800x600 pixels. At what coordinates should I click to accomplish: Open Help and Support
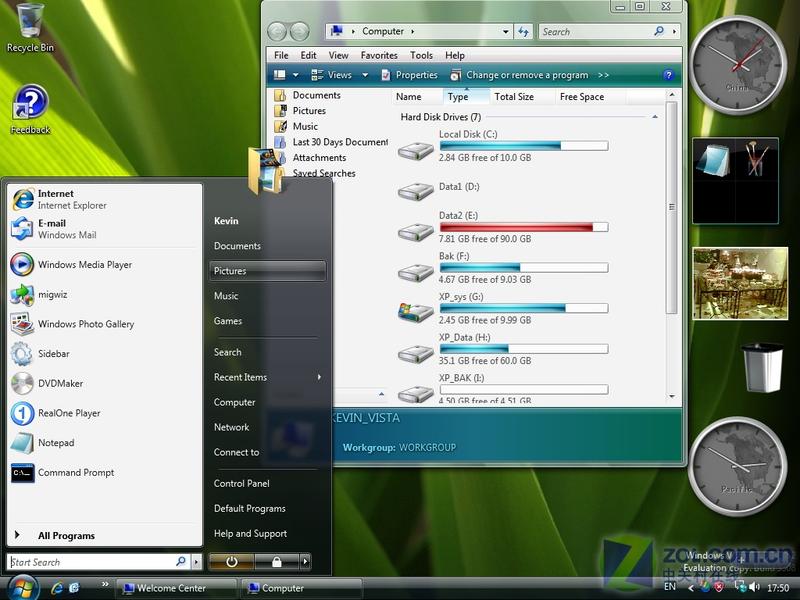coord(250,533)
